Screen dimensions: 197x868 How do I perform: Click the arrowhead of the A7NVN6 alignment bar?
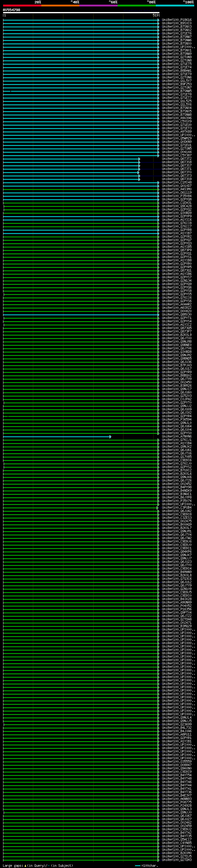click(x=110, y=437)
